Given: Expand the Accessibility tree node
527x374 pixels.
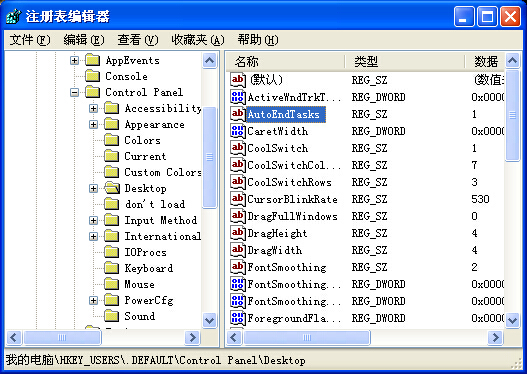Looking at the screenshot, I should tap(93, 108).
